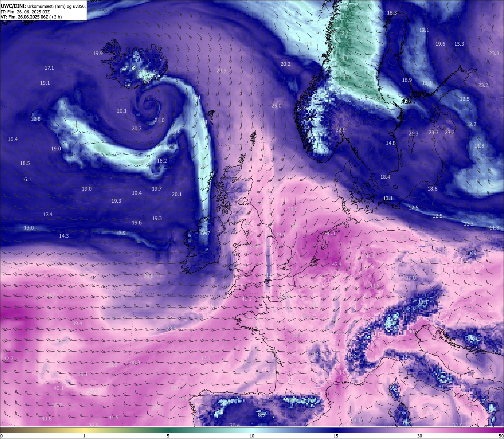Click the 12.2 value in the east
This screenshot has width=504, height=439.
471,124
